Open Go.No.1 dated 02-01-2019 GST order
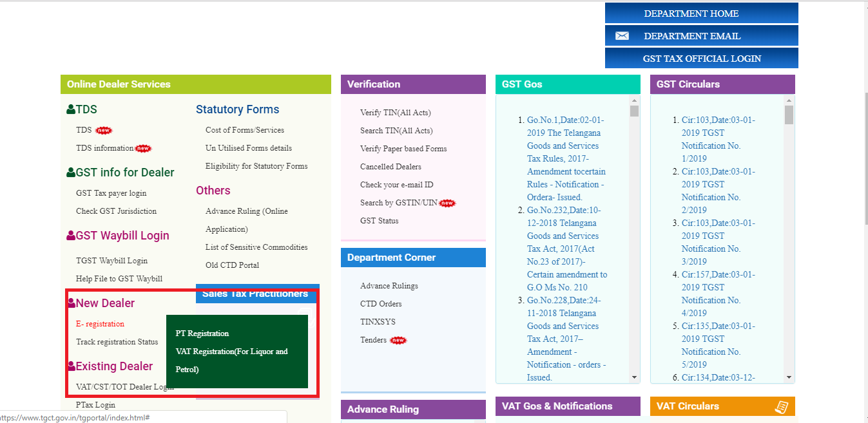868x423 pixels. (566, 158)
